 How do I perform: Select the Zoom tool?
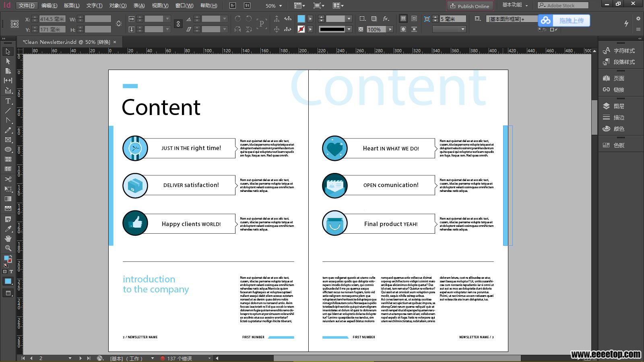pyautogui.click(x=8, y=248)
